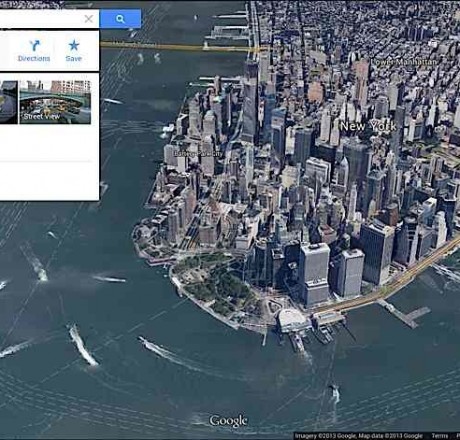Open the Street View thumbnail

click(x=55, y=102)
